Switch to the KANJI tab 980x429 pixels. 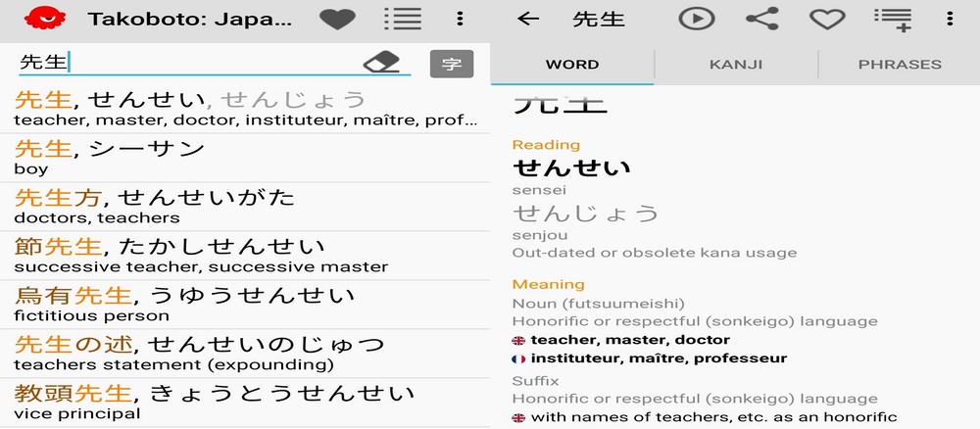735,65
